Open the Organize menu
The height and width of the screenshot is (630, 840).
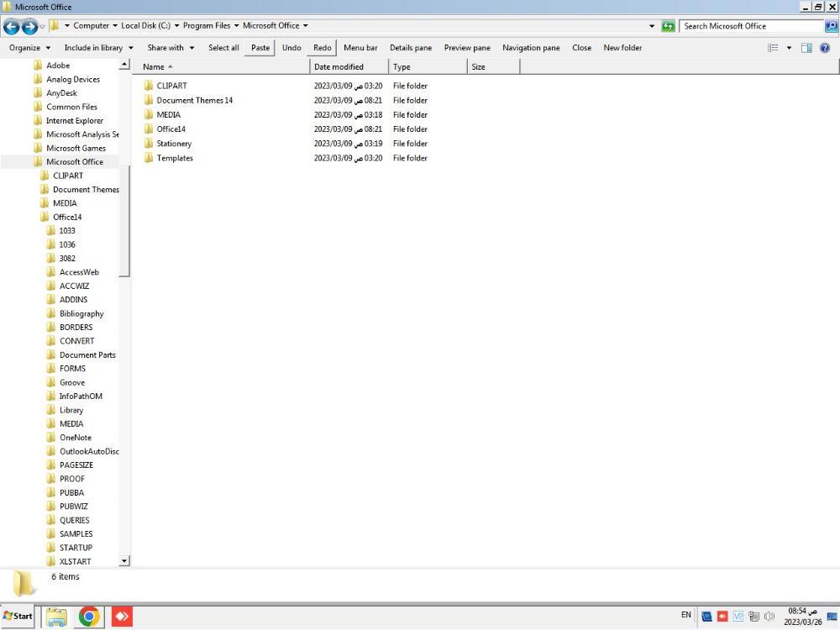tap(29, 48)
